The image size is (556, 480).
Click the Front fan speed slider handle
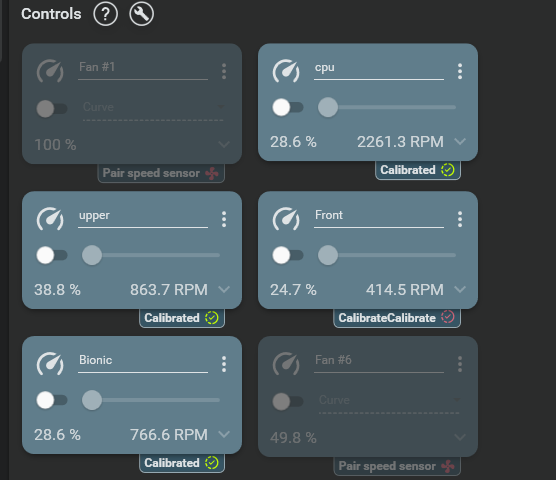point(328,255)
